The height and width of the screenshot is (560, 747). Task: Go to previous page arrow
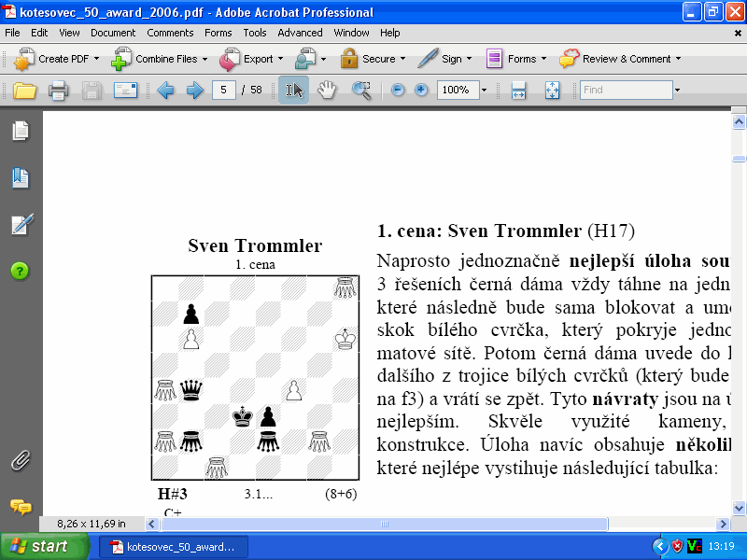[166, 91]
